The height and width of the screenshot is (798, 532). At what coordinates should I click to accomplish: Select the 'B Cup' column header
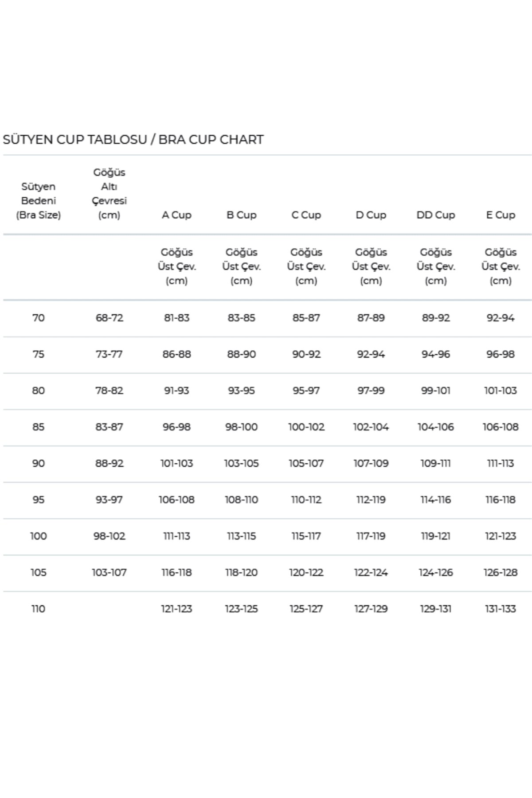pyautogui.click(x=241, y=215)
